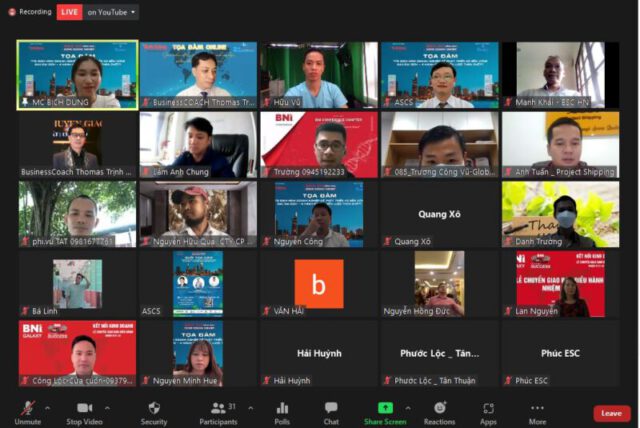Open the Security shield options
Image resolution: width=640 pixels, height=428 pixels.
[x=154, y=410]
